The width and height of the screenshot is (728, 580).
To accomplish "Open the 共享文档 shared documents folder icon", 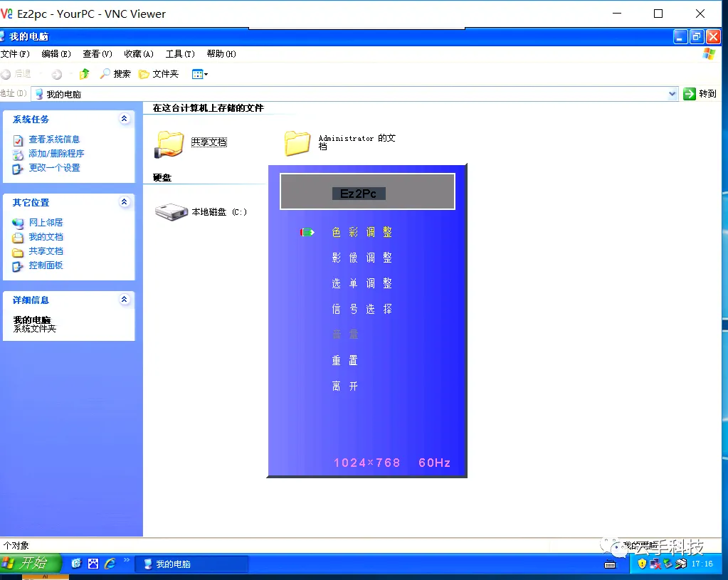I will [x=169, y=143].
